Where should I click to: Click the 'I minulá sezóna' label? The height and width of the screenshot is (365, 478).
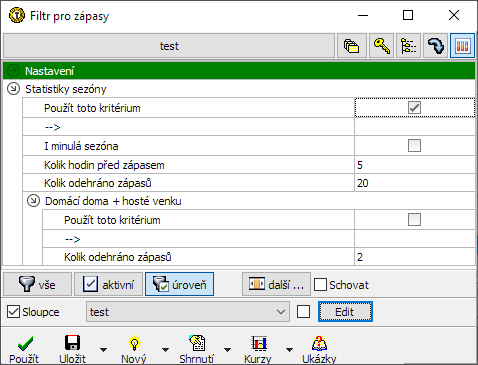(x=81, y=146)
